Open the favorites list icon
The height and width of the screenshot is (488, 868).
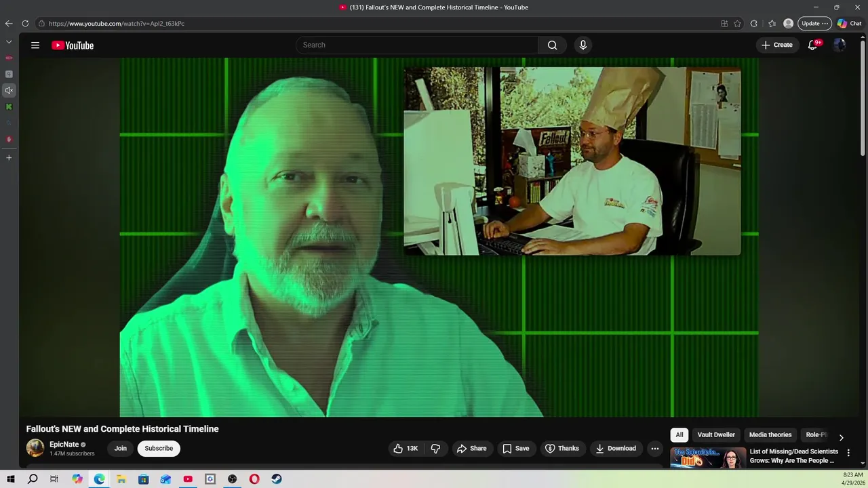772,23
